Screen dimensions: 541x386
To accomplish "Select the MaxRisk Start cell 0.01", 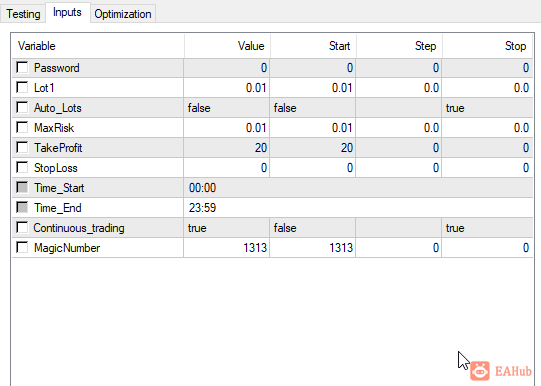I will coord(313,128).
